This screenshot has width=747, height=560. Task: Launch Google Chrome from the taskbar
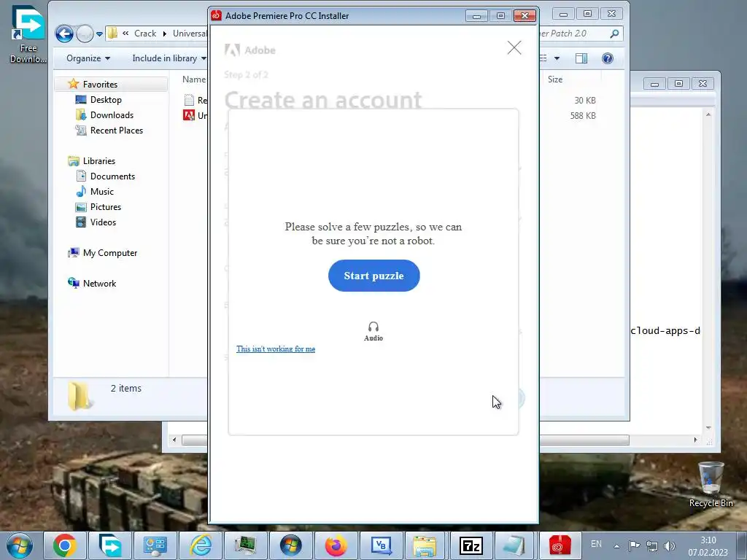[x=64, y=545]
